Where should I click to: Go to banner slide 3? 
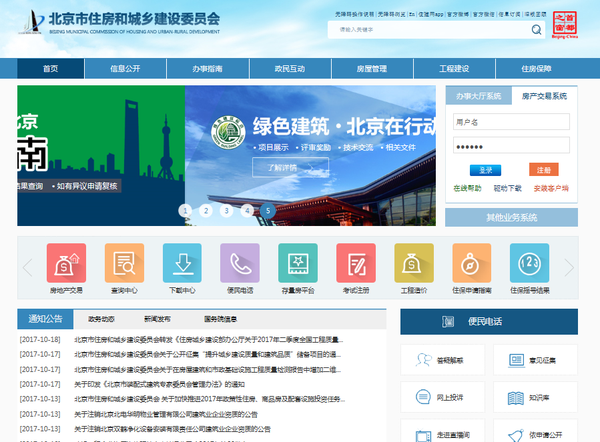(x=227, y=210)
